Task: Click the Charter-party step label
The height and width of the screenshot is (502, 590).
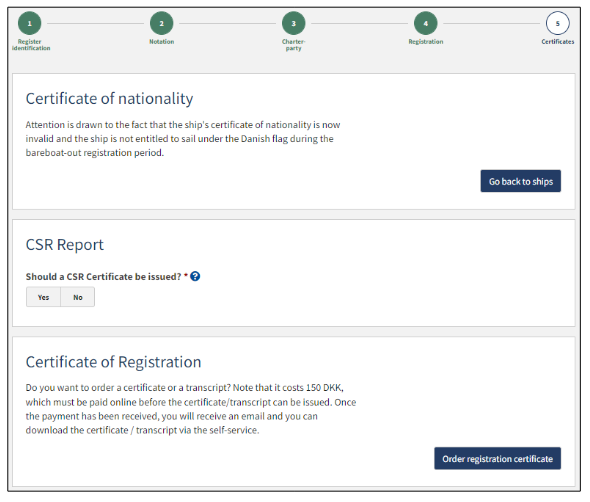Action: tap(293, 45)
